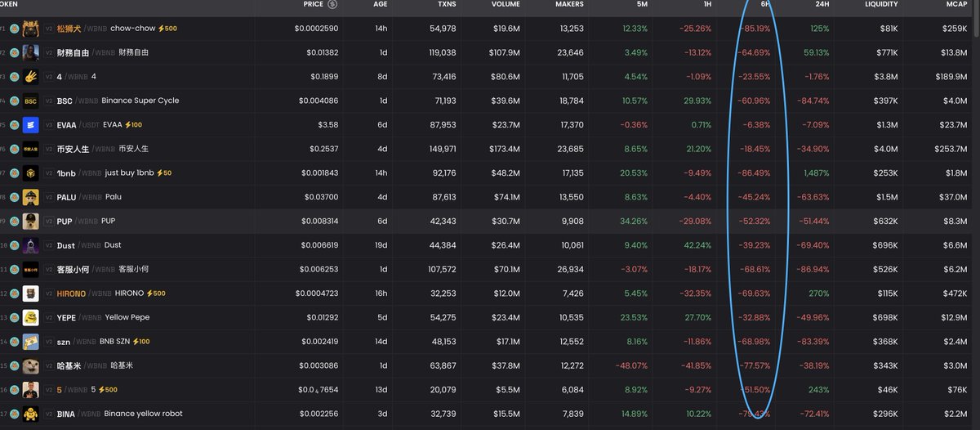Open the HIRONO token avatar
980x430 pixels.
tap(30, 293)
